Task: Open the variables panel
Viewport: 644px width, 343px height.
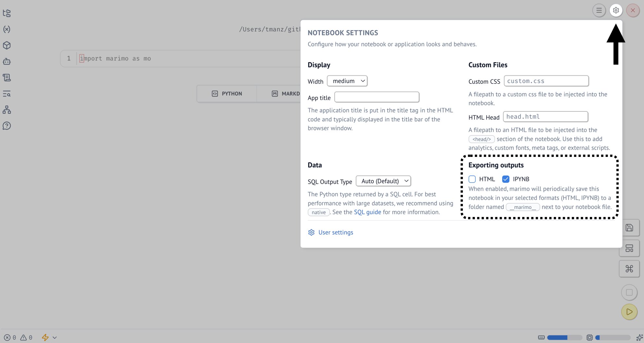Action: point(6,29)
